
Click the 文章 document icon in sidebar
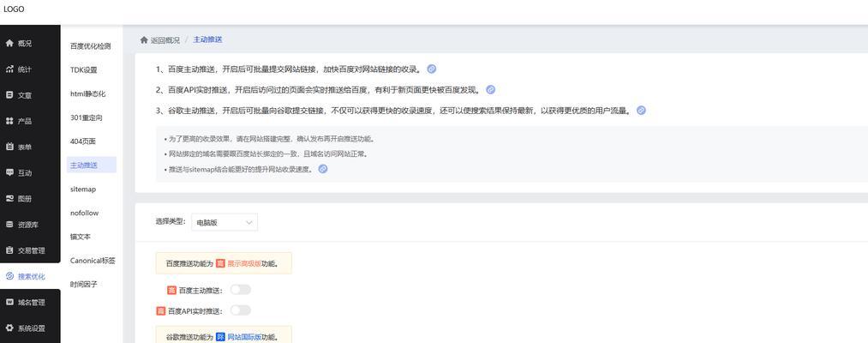tap(9, 95)
